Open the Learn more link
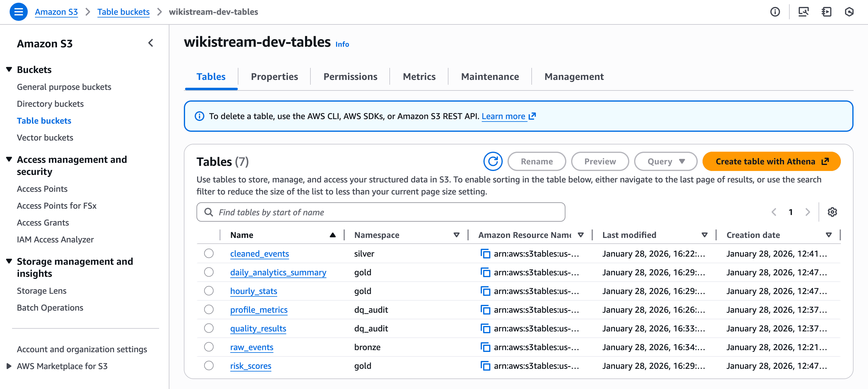 (x=504, y=116)
